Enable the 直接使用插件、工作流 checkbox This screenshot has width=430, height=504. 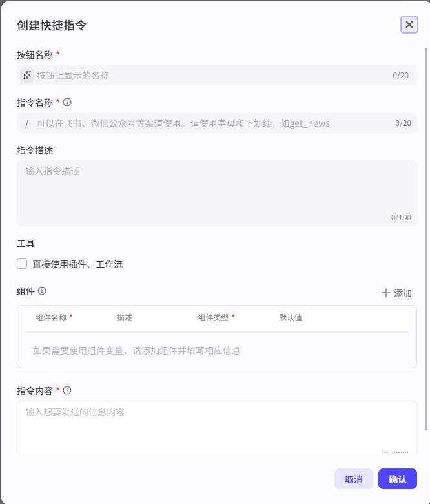(22, 264)
